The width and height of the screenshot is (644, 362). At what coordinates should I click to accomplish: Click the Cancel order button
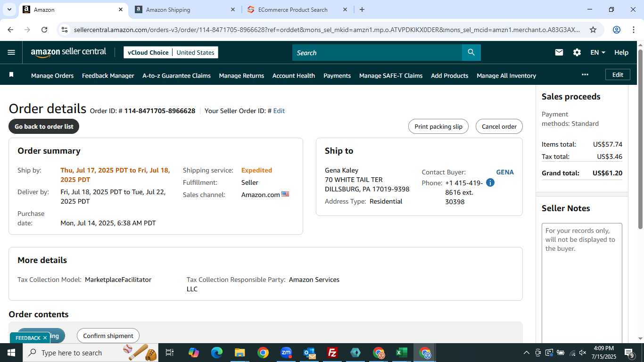[499, 126]
